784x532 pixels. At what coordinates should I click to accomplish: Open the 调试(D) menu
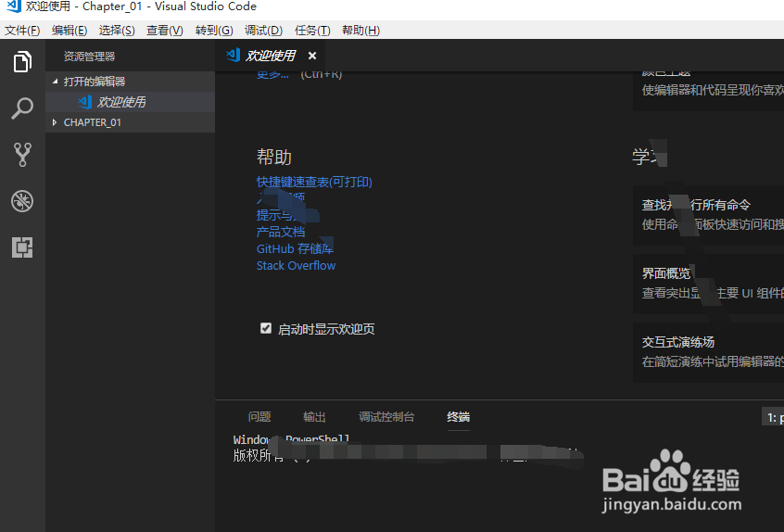[x=263, y=31]
